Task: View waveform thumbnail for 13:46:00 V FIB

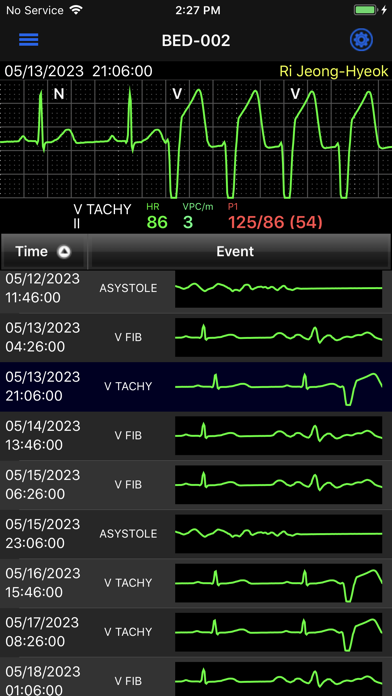Action: click(x=278, y=435)
